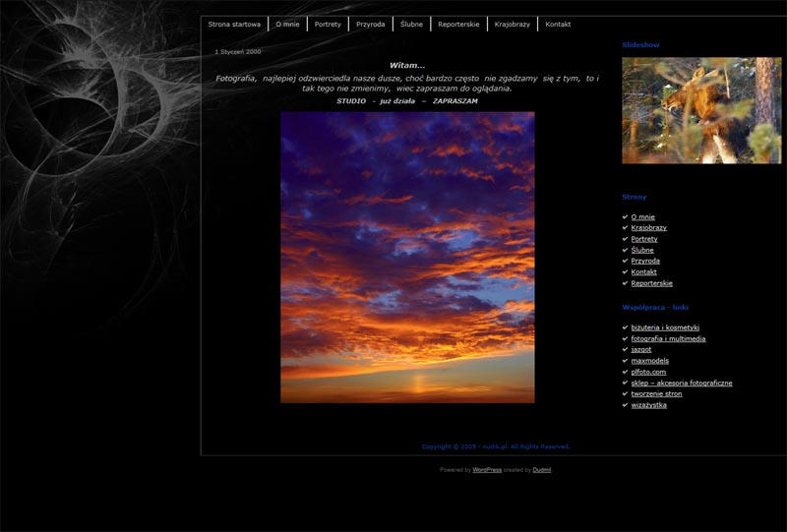
Task: Open Ślubne from the top navigation bar
Action: [x=411, y=24]
